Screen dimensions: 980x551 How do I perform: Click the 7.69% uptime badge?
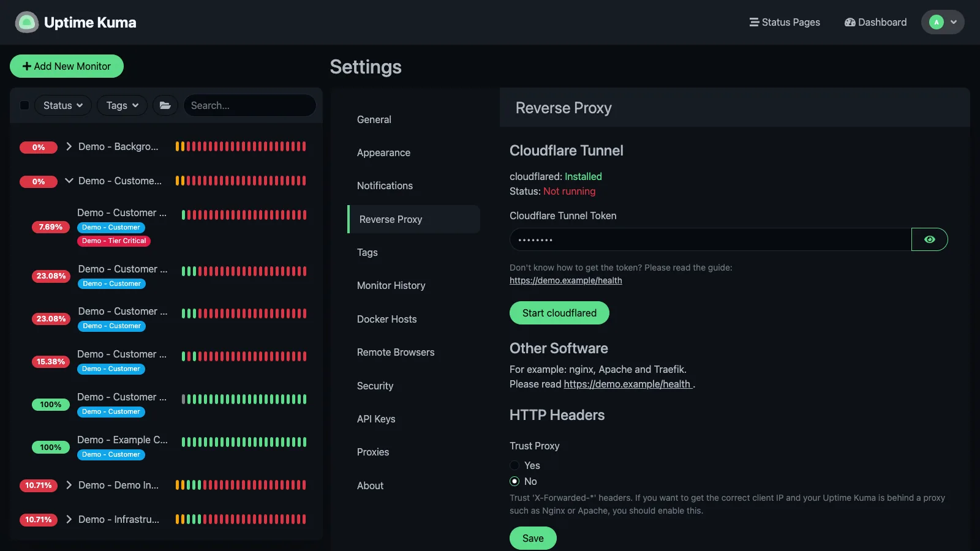[51, 227]
